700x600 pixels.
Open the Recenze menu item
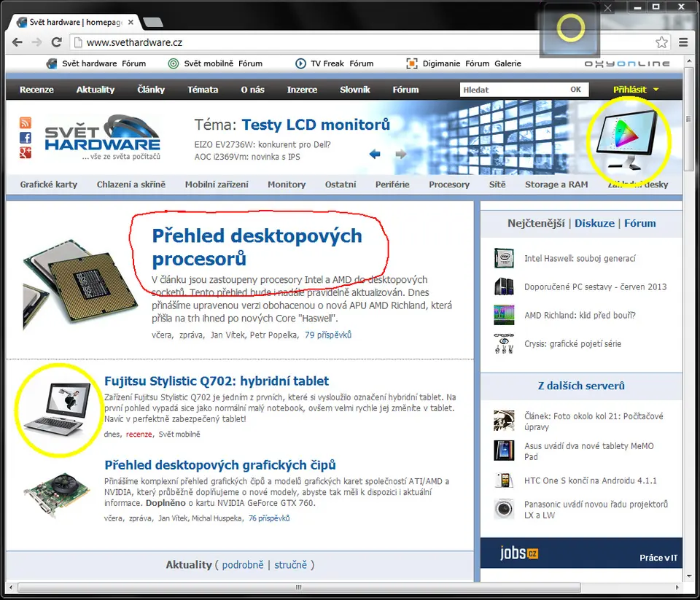coord(36,89)
